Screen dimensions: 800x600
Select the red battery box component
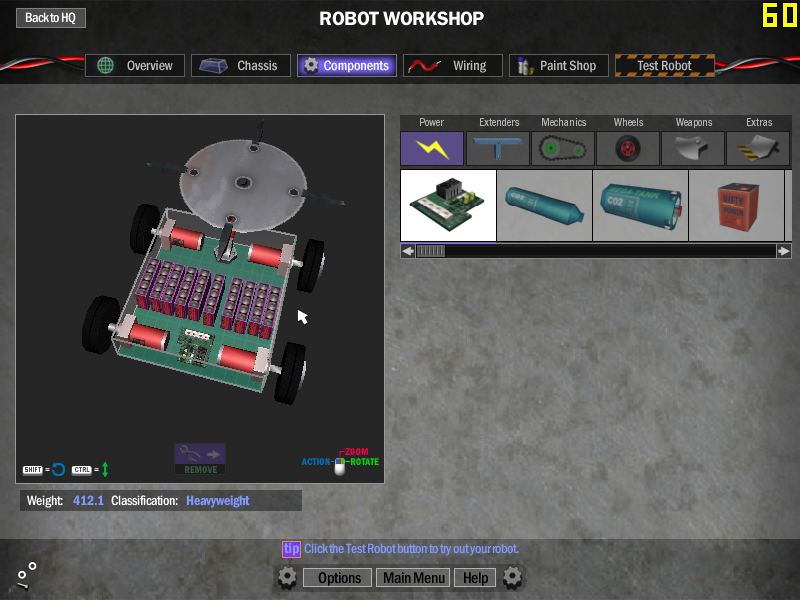point(735,205)
